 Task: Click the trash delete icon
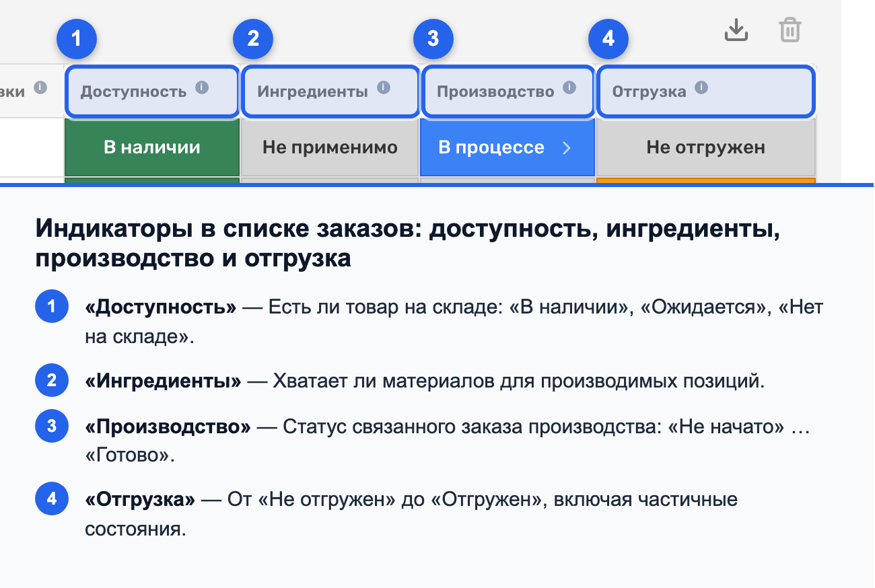790,30
